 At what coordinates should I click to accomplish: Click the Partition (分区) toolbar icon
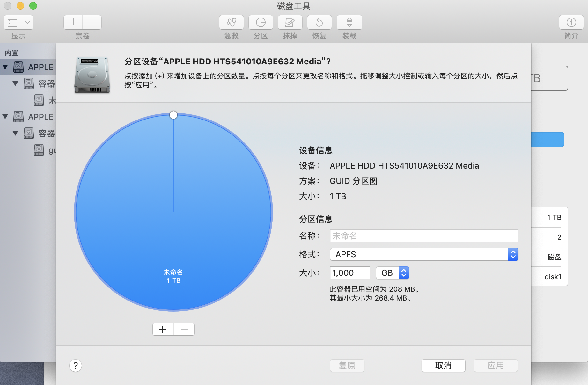click(261, 22)
